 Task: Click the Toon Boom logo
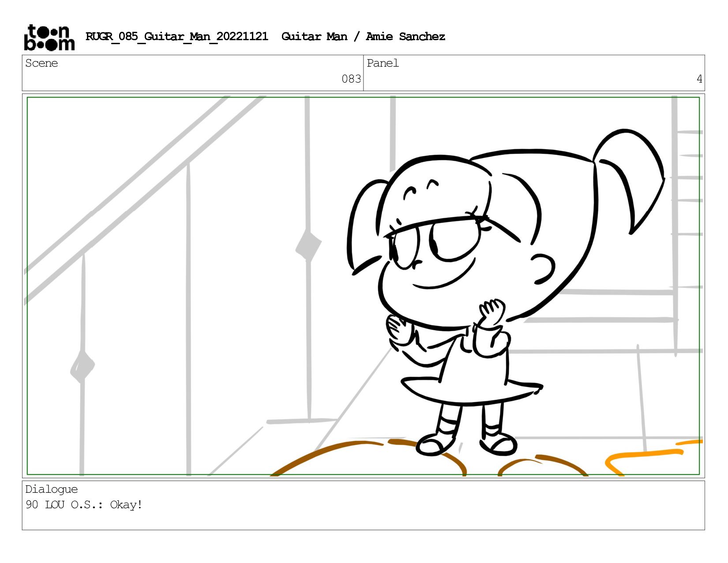click(x=49, y=38)
